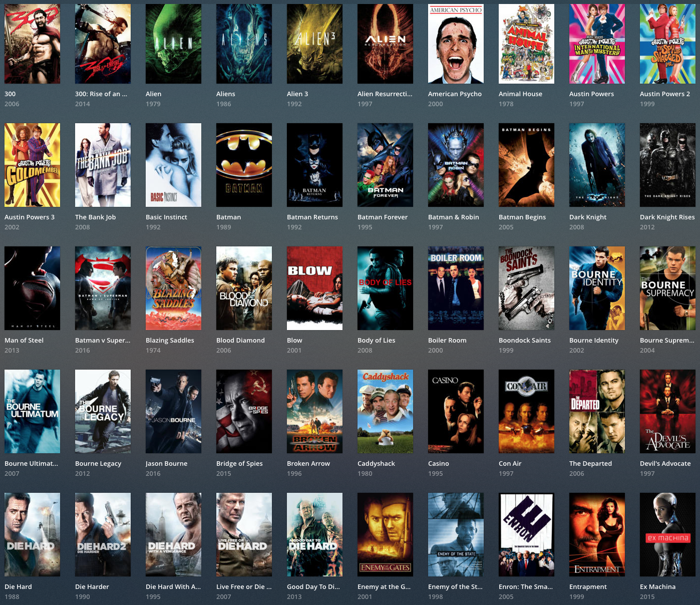Select the Alien 1979 poster
The image size is (700, 605).
tap(173, 44)
